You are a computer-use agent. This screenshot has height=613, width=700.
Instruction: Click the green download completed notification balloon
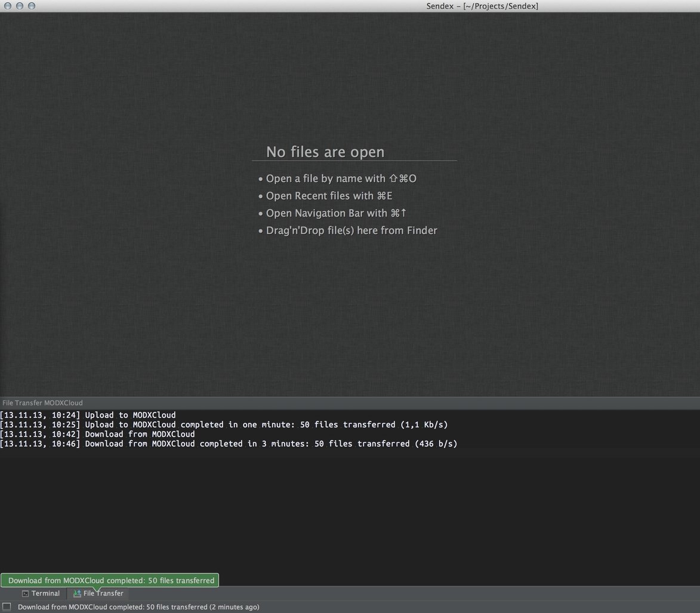pos(110,580)
